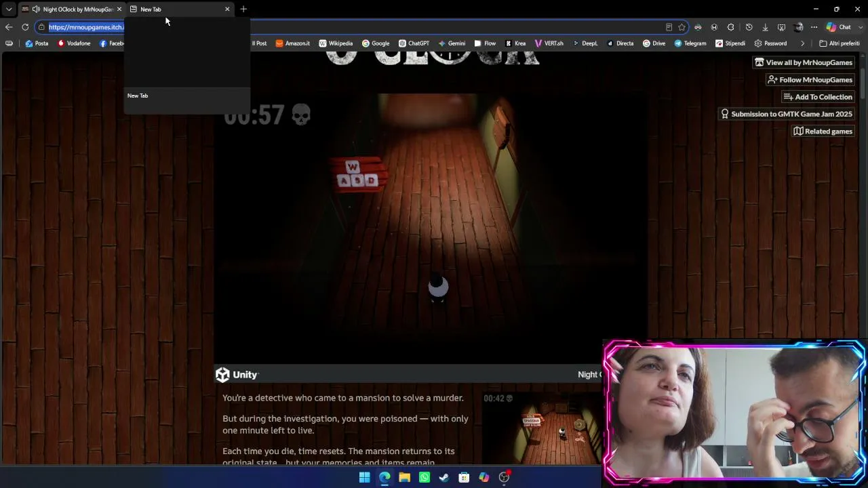Click Add To Collection
The image size is (868, 488).
click(818, 97)
